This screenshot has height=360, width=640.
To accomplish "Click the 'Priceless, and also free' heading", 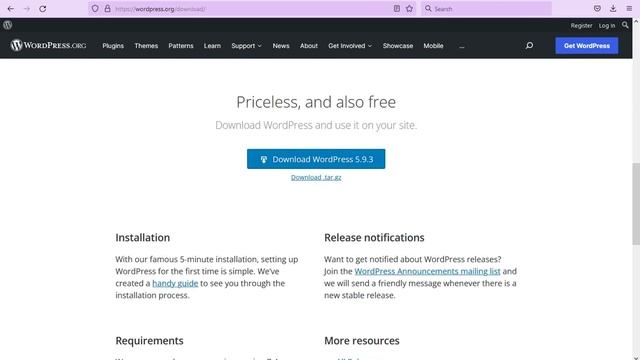I will 316,102.
